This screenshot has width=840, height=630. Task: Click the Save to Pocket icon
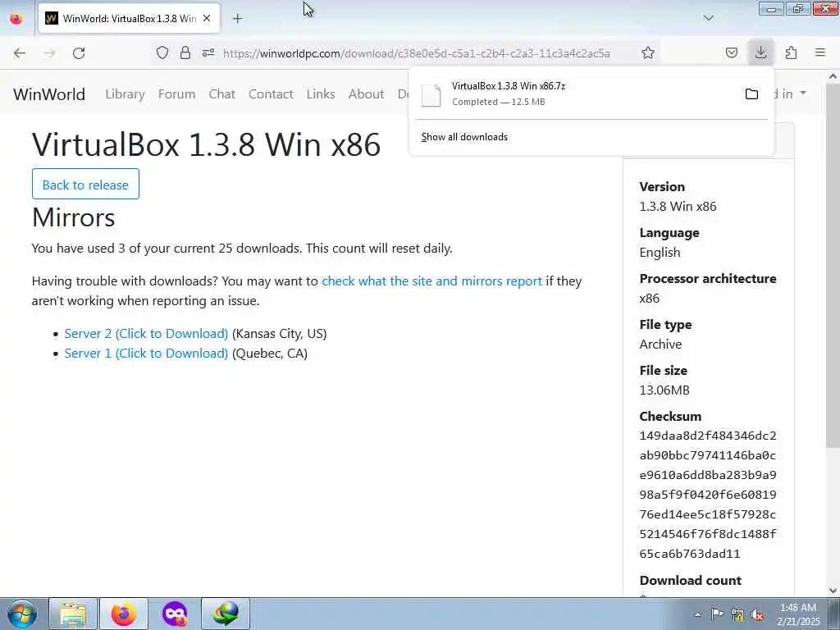pos(732,52)
